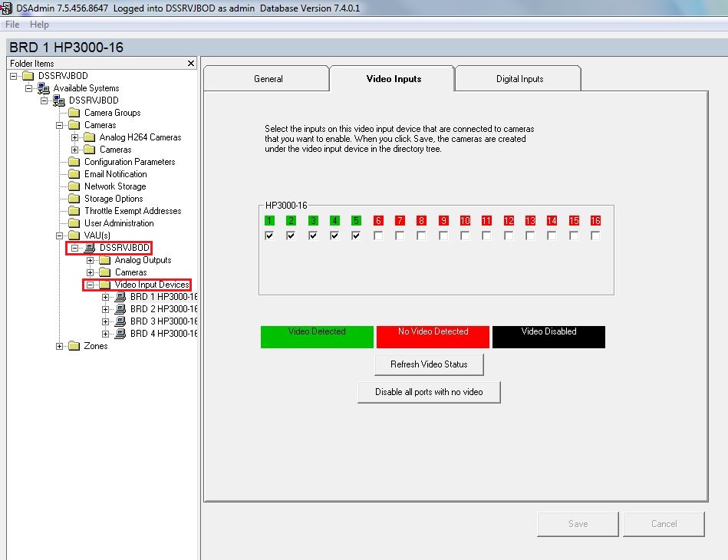The height and width of the screenshot is (560, 728).
Task: Select the BRD 2 HP3000-16 device icon
Action: 121,308
